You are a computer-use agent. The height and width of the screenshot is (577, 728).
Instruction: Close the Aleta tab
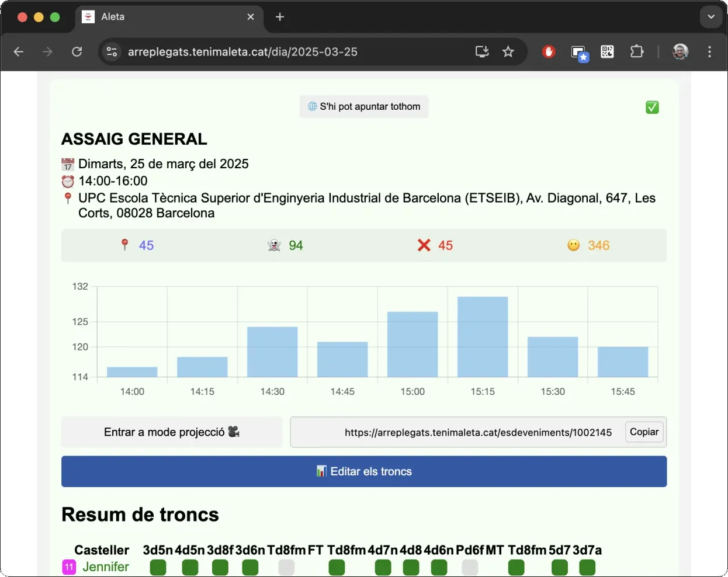(x=251, y=17)
